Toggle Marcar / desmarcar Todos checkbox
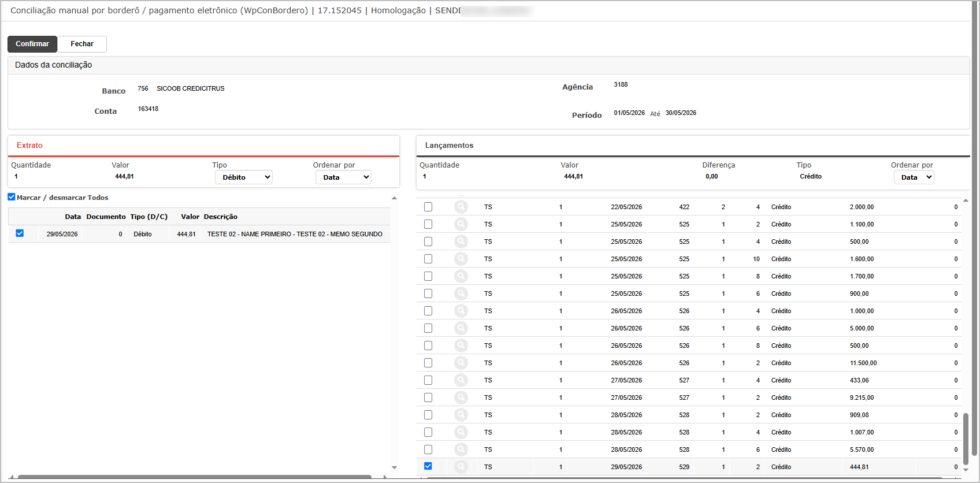 pos(12,197)
